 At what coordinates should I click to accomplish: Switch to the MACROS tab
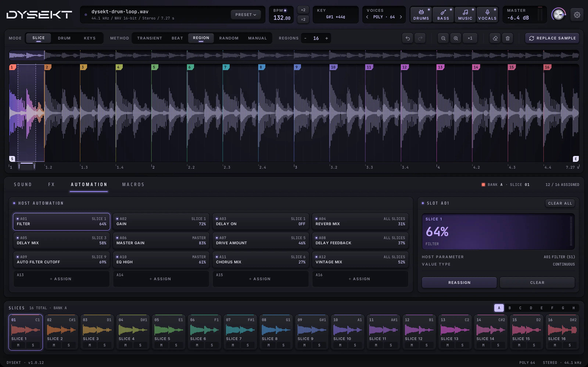[133, 184]
